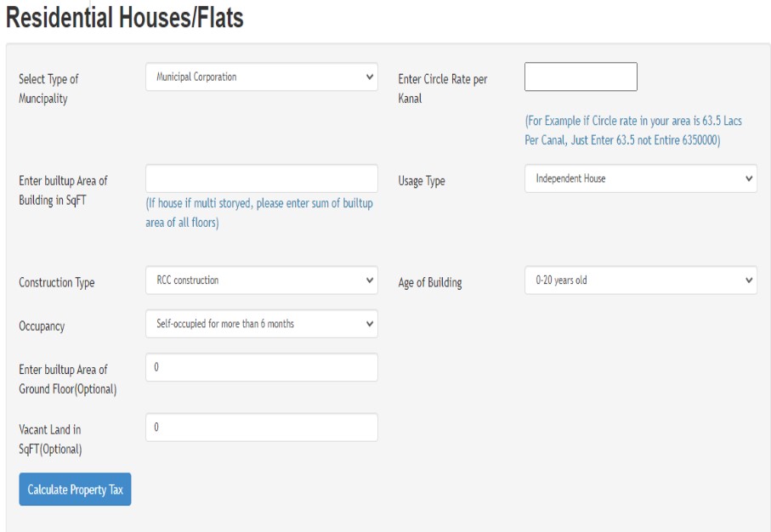Select the Vacant Land in SqFT field
771x532 pixels.
(261, 427)
